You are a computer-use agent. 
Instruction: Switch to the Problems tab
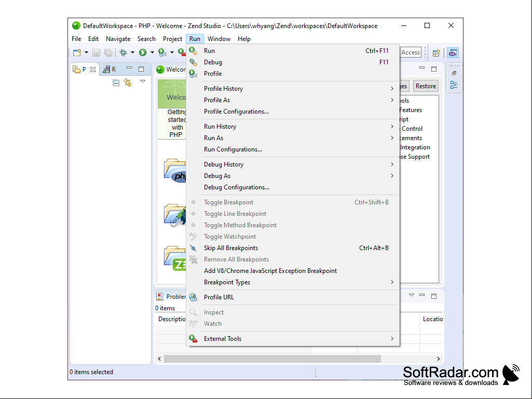tap(171, 297)
